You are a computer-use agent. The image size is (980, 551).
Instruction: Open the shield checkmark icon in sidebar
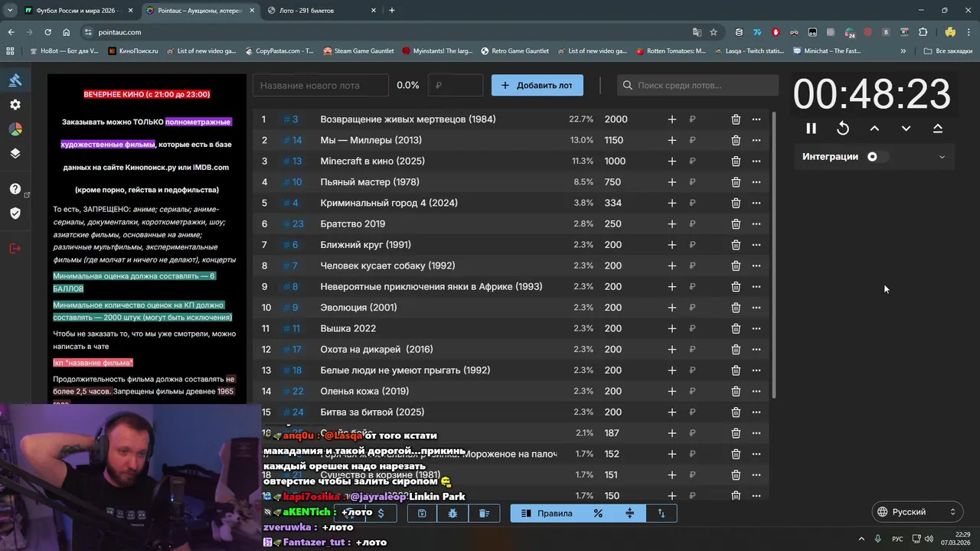coord(15,213)
